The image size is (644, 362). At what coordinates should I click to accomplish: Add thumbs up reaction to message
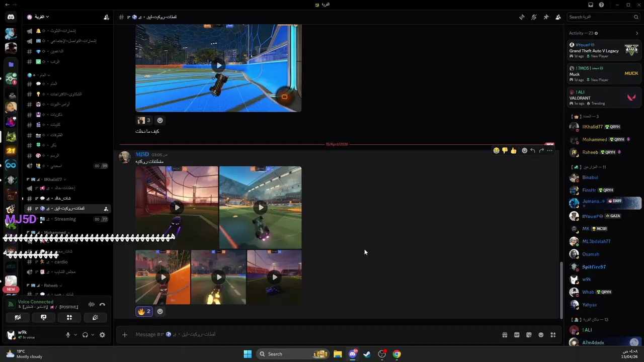coord(513,150)
